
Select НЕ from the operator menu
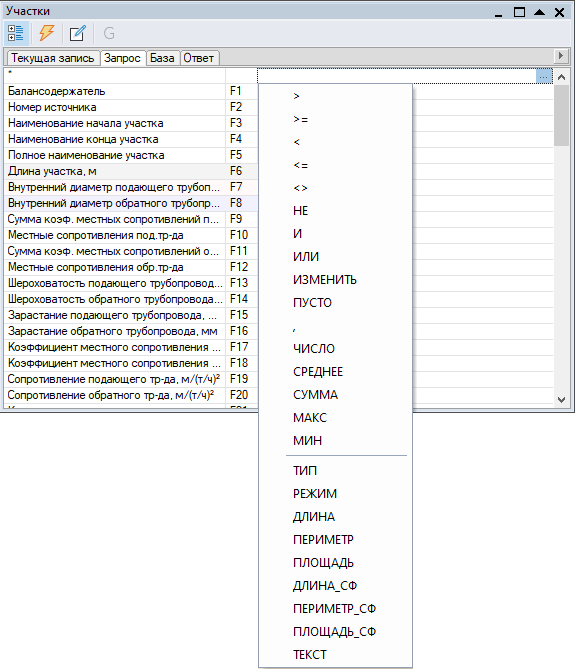click(x=335, y=211)
